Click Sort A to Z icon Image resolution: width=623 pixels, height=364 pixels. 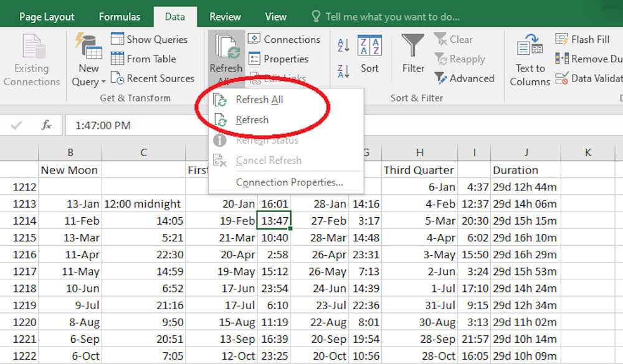(343, 45)
